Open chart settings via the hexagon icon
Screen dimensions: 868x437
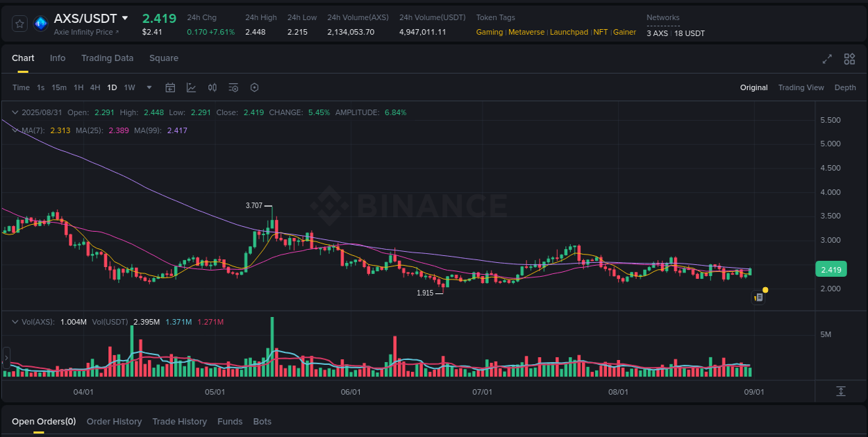coord(254,87)
